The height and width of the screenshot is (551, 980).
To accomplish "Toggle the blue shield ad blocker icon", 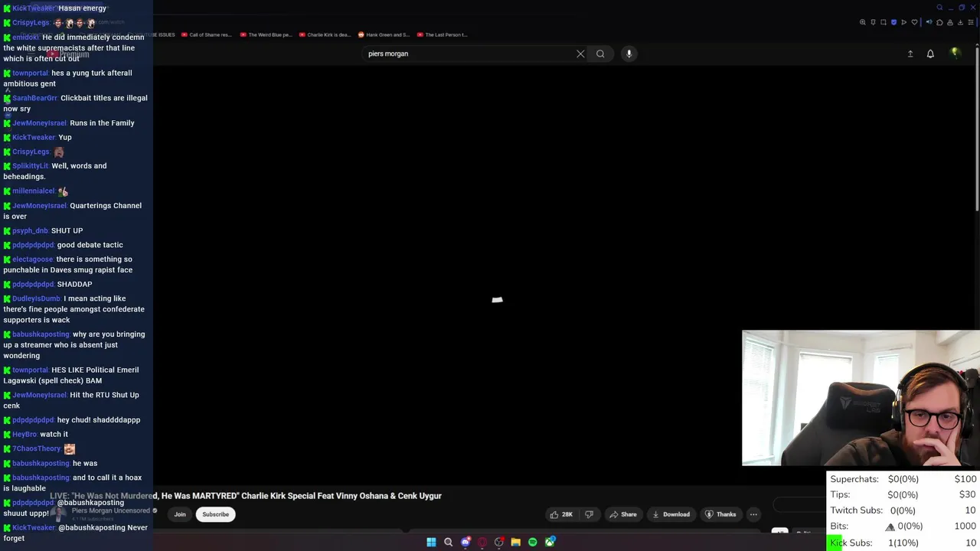I will pyautogui.click(x=894, y=22).
